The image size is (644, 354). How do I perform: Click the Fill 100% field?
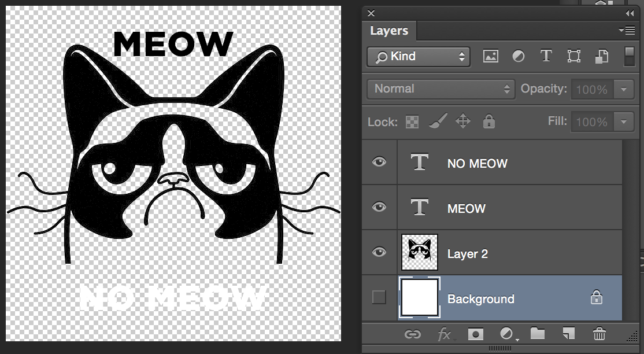592,121
